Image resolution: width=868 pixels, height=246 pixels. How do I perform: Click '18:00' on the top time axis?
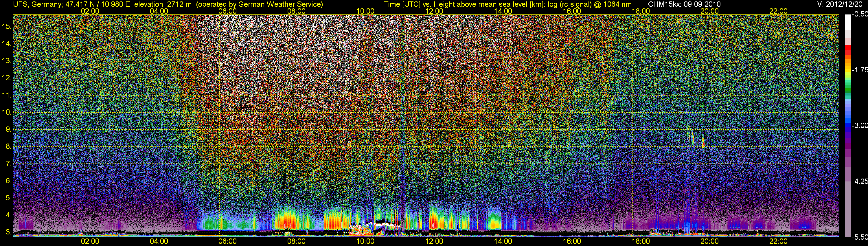tap(641, 11)
